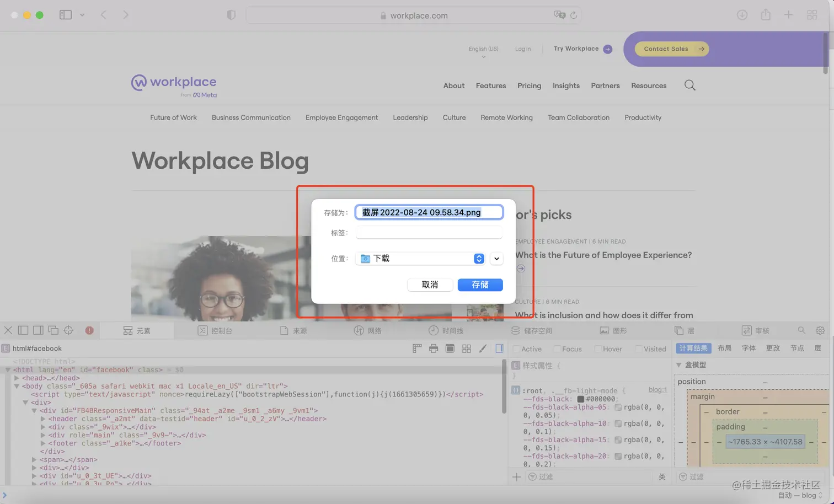
Task: Open Safari share icon
Action: click(x=766, y=14)
